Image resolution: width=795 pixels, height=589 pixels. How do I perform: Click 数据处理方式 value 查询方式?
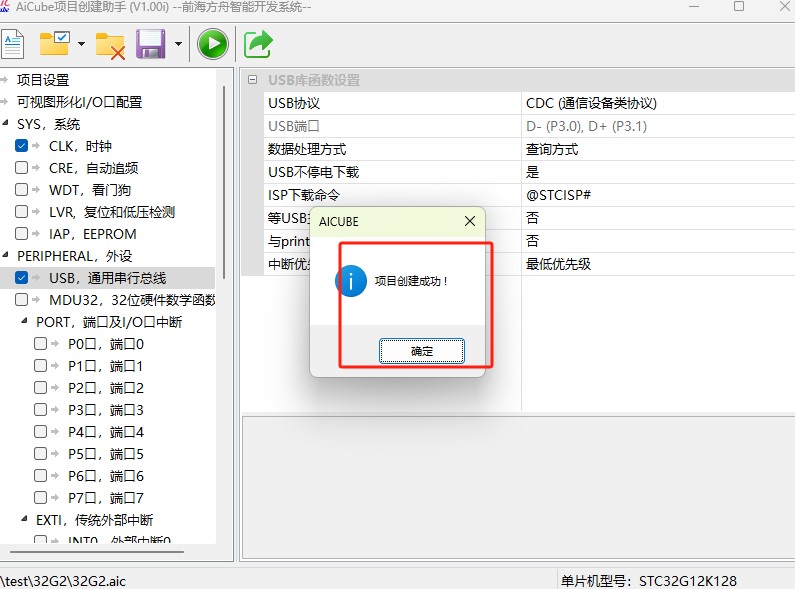(552, 149)
